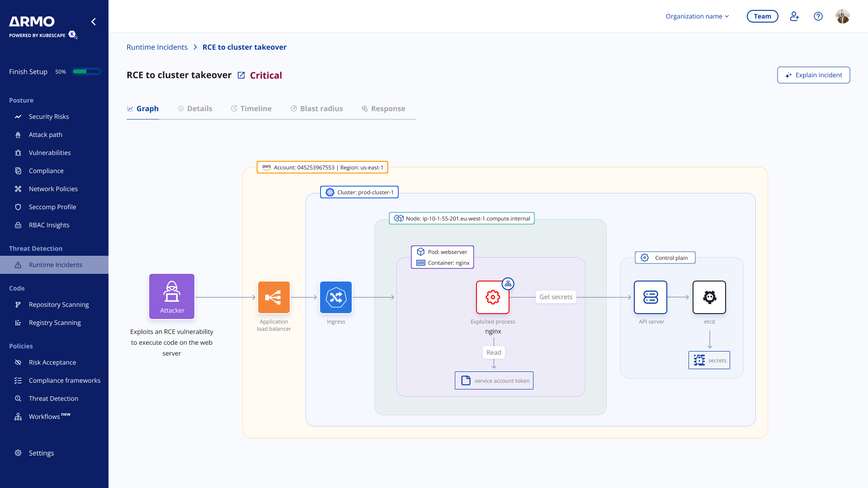Click the Team button
The image size is (868, 488).
pos(762,16)
